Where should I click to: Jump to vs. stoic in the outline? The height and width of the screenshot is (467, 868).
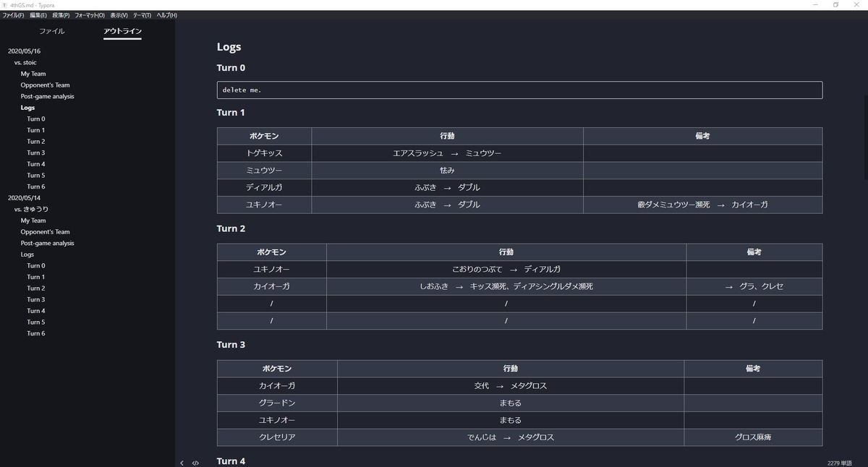pos(25,63)
